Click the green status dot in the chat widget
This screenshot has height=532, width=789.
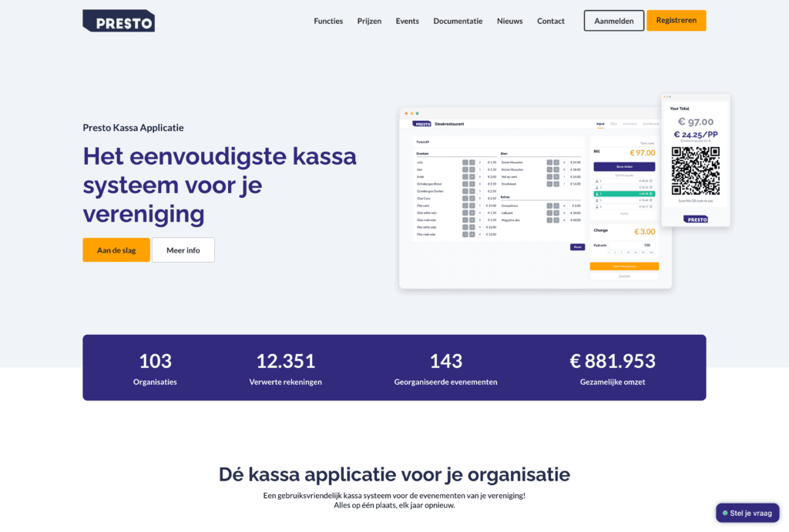(725, 514)
